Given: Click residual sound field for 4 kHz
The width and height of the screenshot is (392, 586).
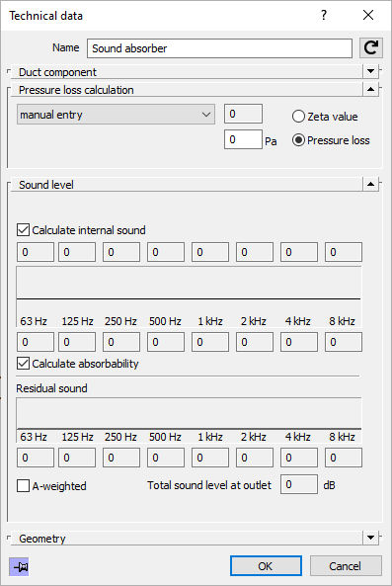Looking at the screenshot, I should (x=299, y=458).
